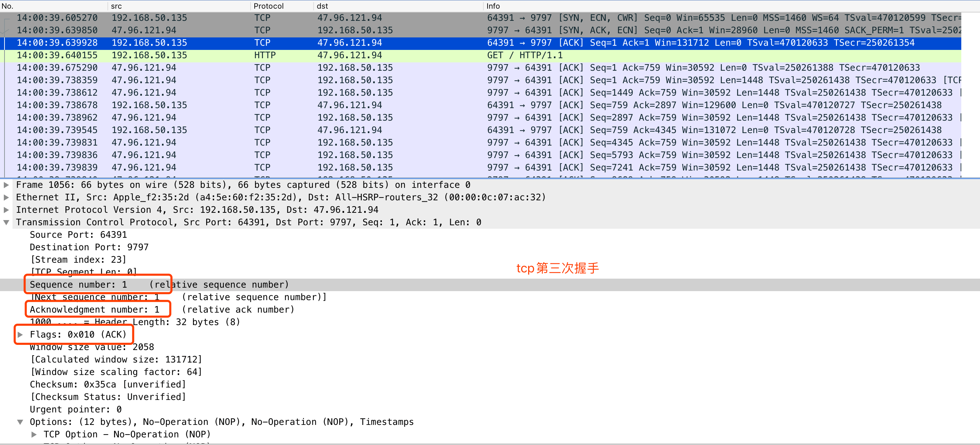This screenshot has width=980, height=445.
Task: Select the packet with Seq=2897 at 14:00:39.738962
Action: point(481,118)
